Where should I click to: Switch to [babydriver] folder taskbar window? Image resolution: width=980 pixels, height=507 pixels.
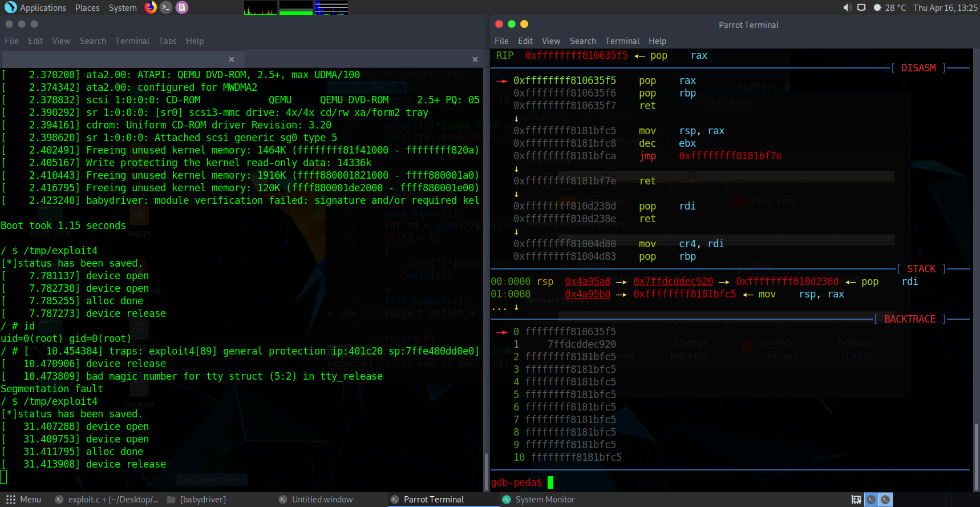tap(196, 500)
